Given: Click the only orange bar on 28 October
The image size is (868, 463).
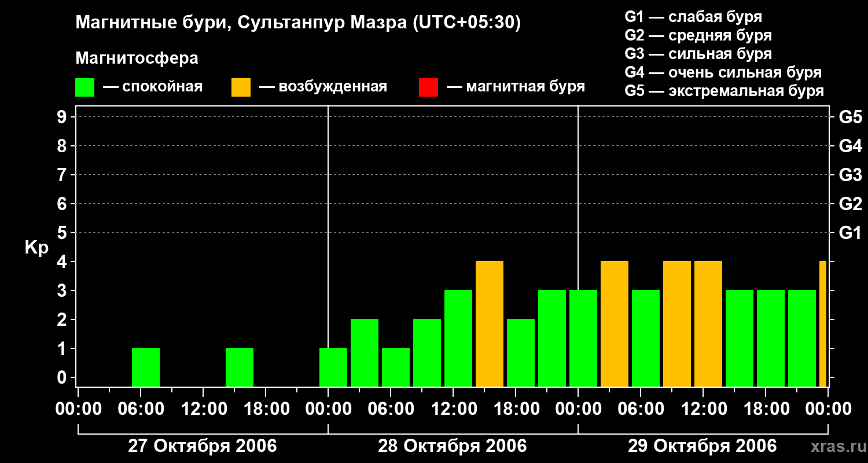Looking at the screenshot, I should [490, 324].
